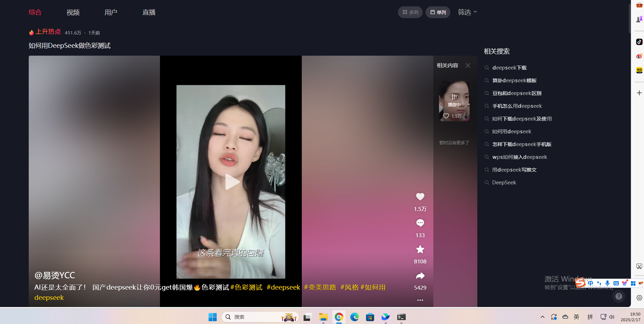Click the related search term DeepSeek

tap(504, 183)
